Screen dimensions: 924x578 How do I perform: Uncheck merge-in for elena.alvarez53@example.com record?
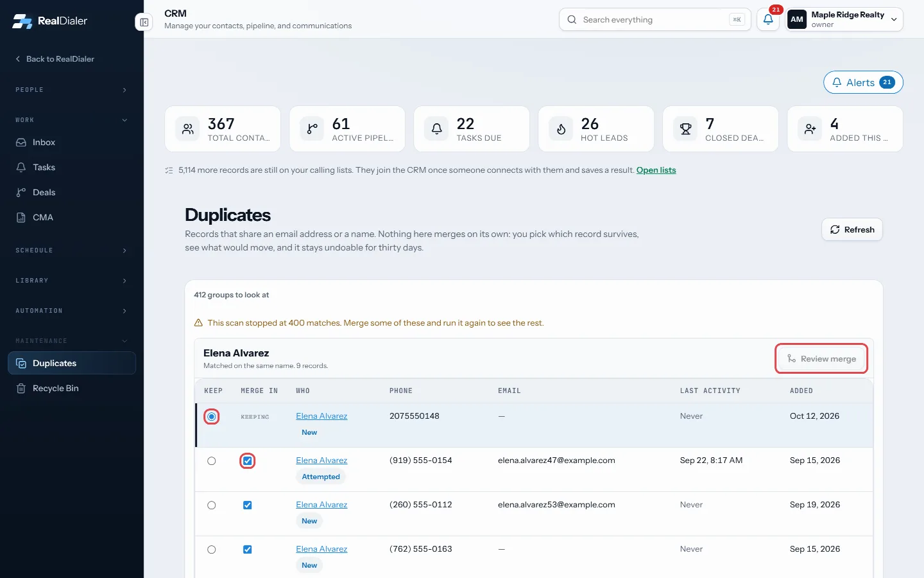(248, 505)
